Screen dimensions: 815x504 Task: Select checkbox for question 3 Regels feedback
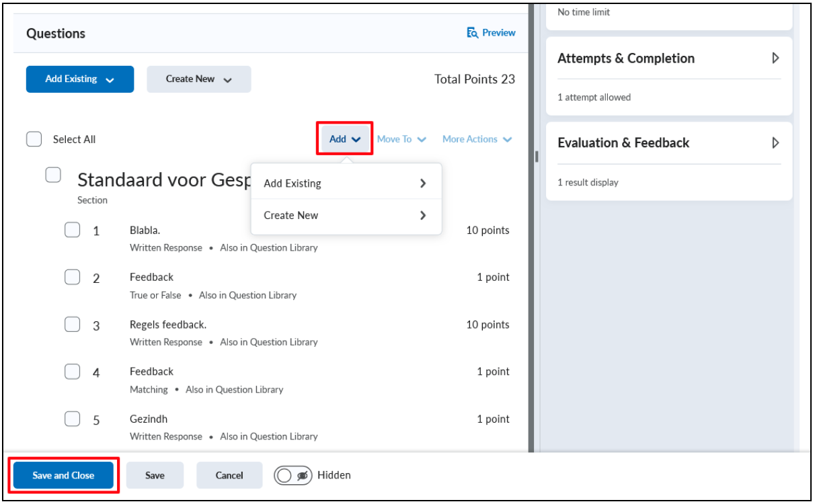(73, 325)
